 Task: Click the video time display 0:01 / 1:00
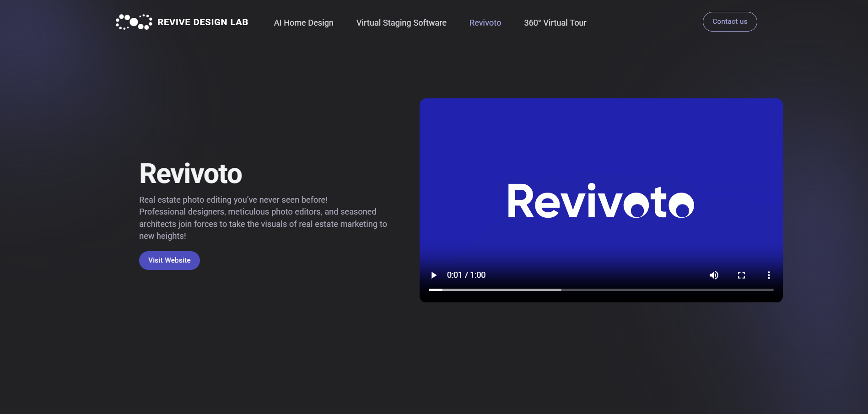point(466,275)
